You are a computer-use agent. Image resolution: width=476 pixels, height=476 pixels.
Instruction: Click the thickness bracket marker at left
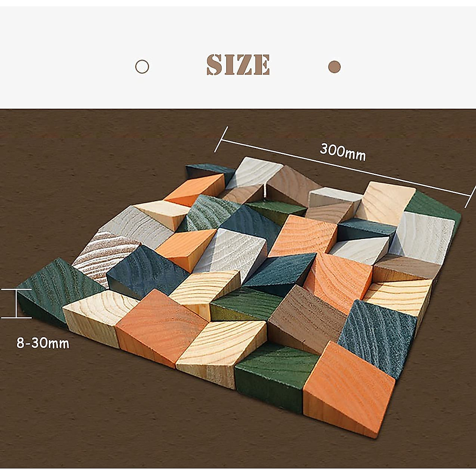(16, 303)
